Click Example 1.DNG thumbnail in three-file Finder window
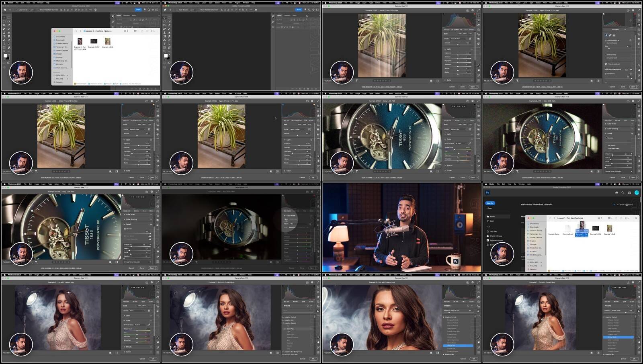 pyautogui.click(x=108, y=41)
